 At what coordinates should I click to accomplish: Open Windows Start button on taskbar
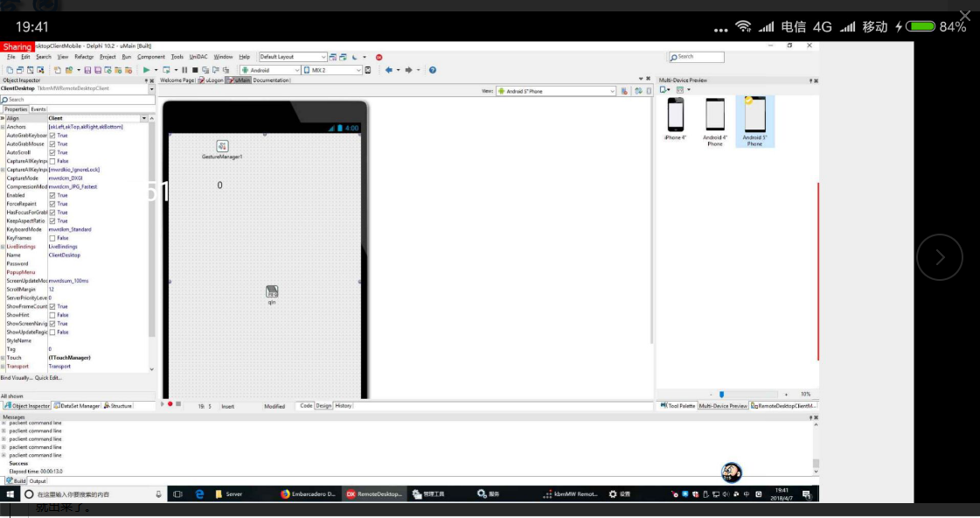10,494
